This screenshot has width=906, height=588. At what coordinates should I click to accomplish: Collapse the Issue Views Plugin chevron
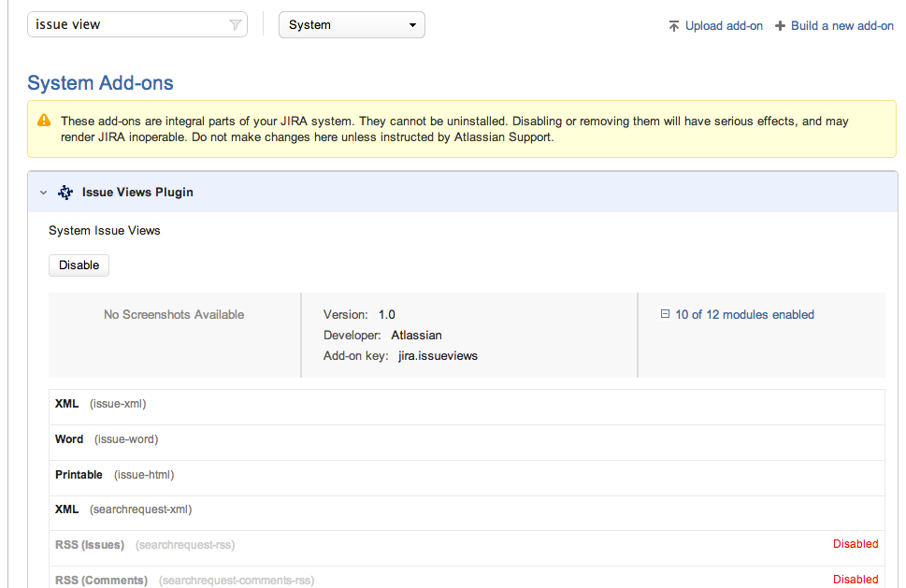(43, 193)
